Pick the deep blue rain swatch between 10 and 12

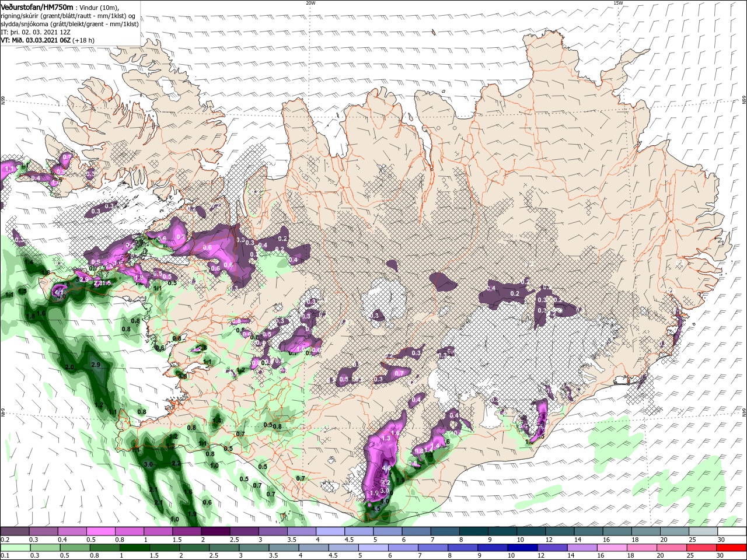(522, 547)
